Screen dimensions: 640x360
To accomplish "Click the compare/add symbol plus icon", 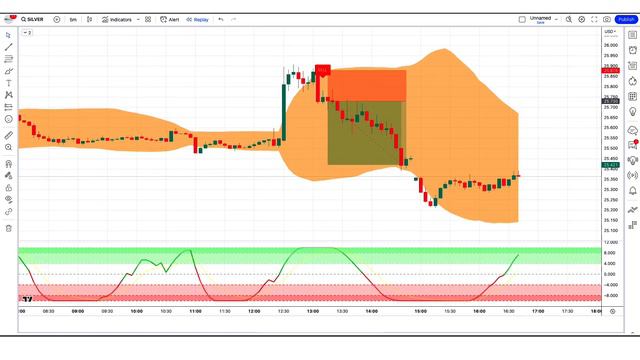I will tap(57, 20).
